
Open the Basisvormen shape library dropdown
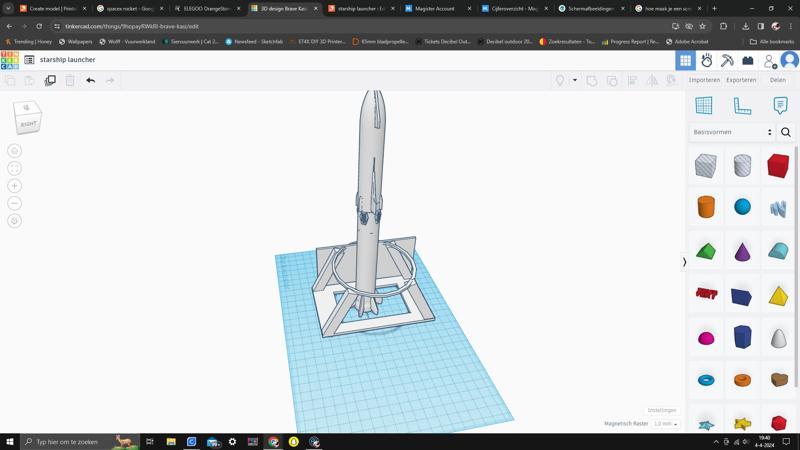point(732,132)
